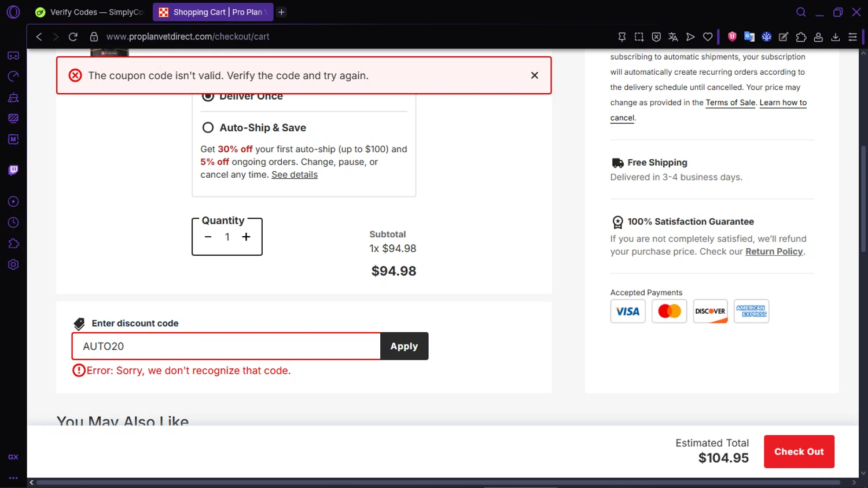The width and height of the screenshot is (868, 488).
Task: Open sidebar three-dots setup menu
Action: (13, 478)
